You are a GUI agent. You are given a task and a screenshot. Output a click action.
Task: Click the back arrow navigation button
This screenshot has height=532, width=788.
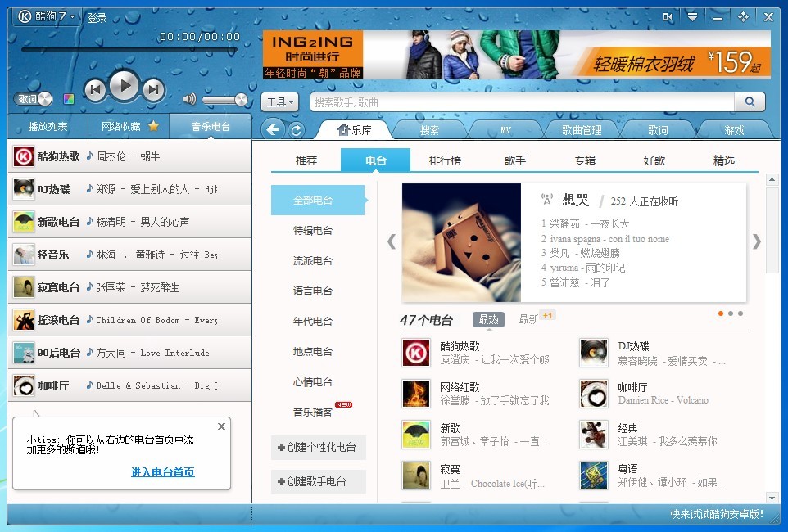pyautogui.click(x=274, y=129)
